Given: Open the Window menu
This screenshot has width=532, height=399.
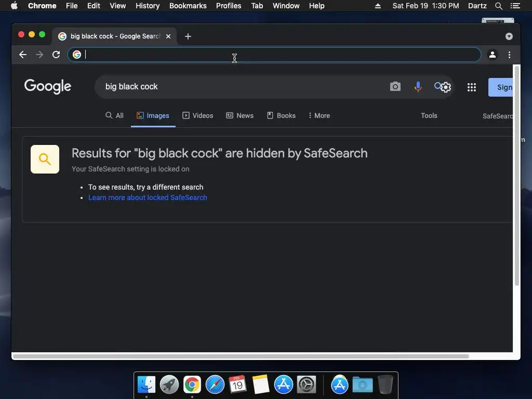Looking at the screenshot, I should click(286, 6).
